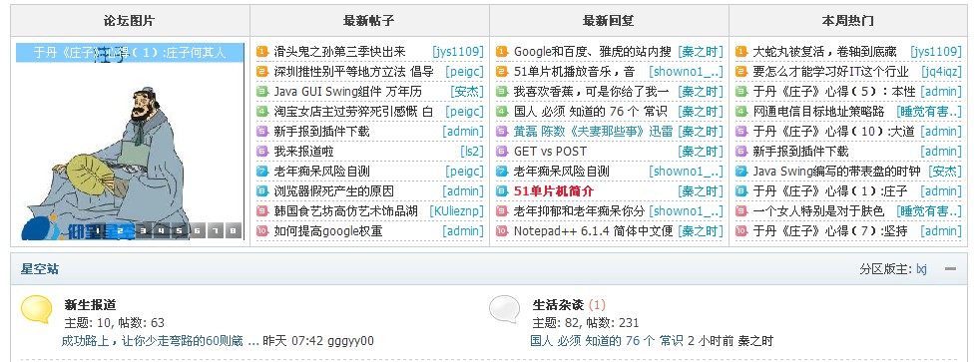Image resolution: width=980 pixels, height=362 pixels.
Task: Click the 本周热门 column header
Action: tap(847, 21)
